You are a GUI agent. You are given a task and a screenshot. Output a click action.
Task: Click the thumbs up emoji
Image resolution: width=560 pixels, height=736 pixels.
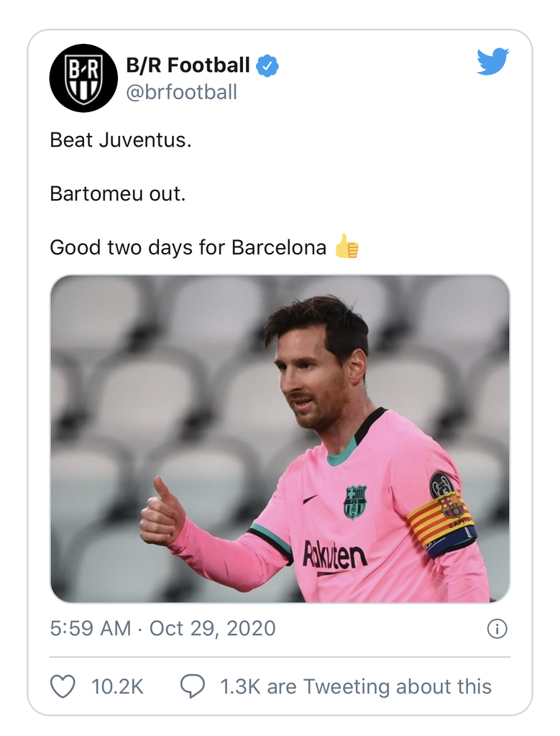(347, 247)
